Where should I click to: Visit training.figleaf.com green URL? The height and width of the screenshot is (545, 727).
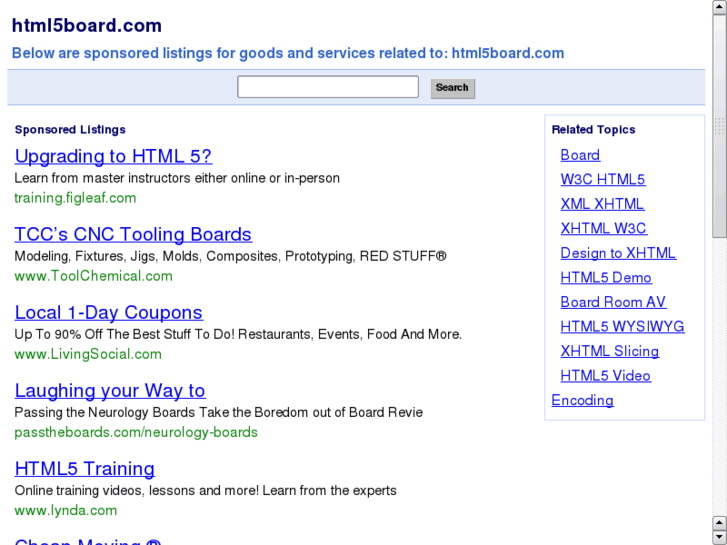coord(75,198)
